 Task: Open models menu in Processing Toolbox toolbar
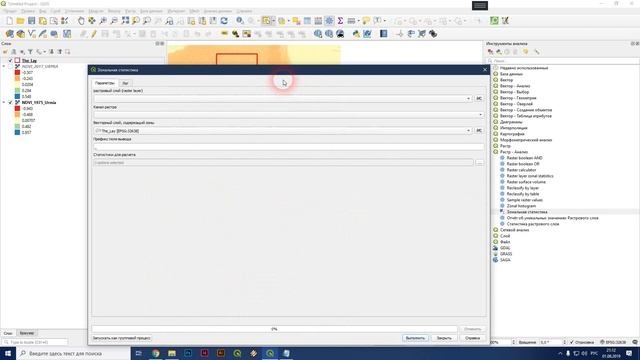[x=491, y=52]
